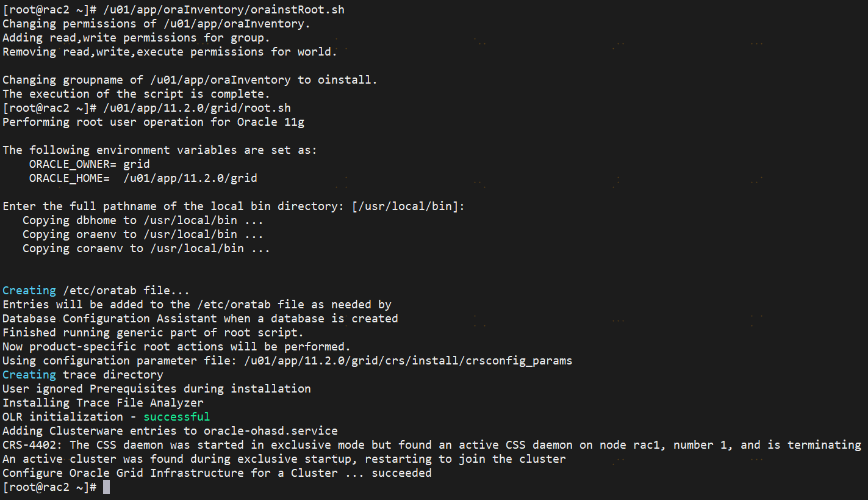Screen dimensions: 868x500
Task: Click the cyan "Creating" before /etc/oratab
Action: pos(29,291)
